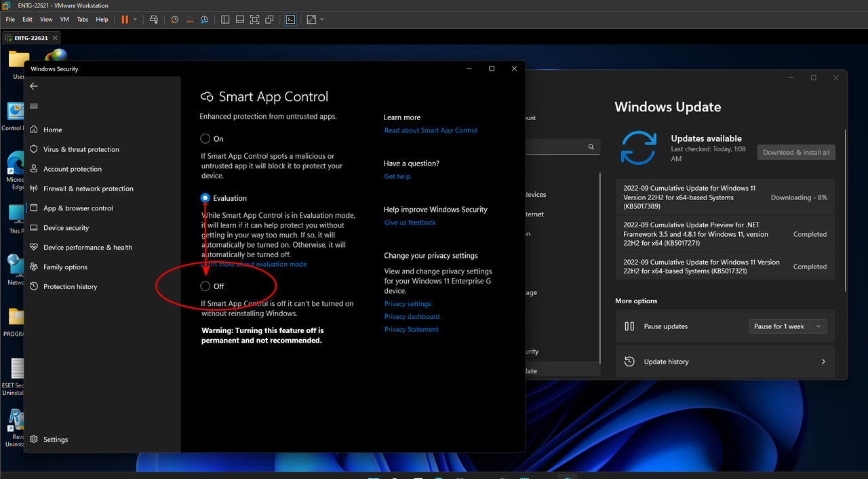Open the snapshot manager icon

pos(204,20)
